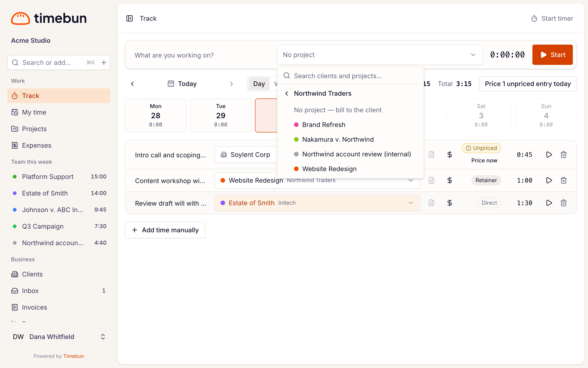The width and height of the screenshot is (588, 368).
Task: Choose No project — bill to the client
Action: click(x=350, y=110)
